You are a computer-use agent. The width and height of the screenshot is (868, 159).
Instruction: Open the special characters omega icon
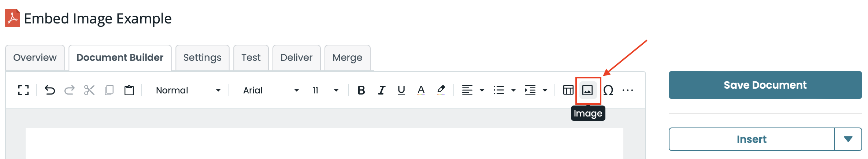(x=608, y=90)
